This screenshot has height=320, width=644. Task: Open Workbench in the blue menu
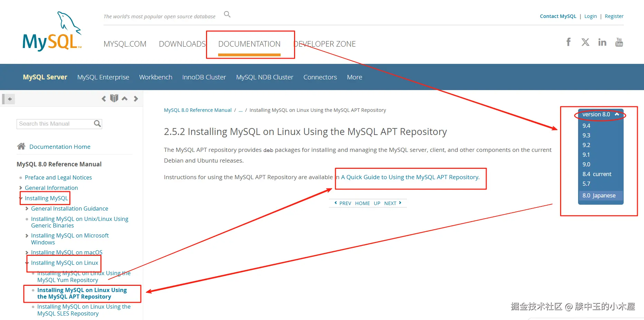click(156, 77)
